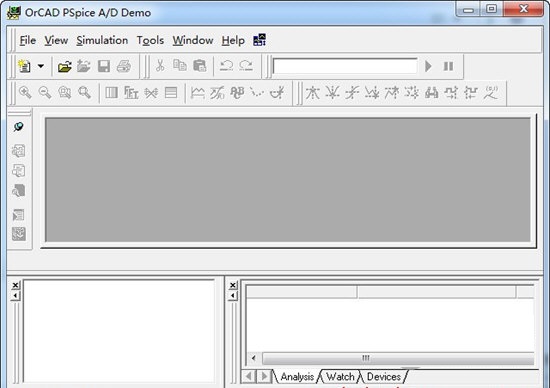Open the File menu
Viewport: 550px width, 388px height.
[28, 40]
